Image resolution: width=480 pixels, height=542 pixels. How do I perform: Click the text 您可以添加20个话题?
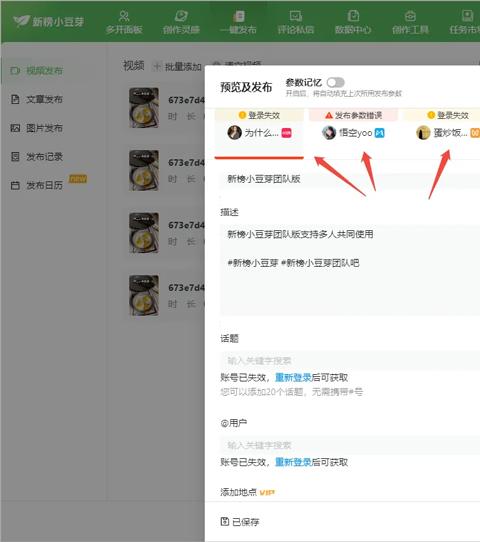262,392
